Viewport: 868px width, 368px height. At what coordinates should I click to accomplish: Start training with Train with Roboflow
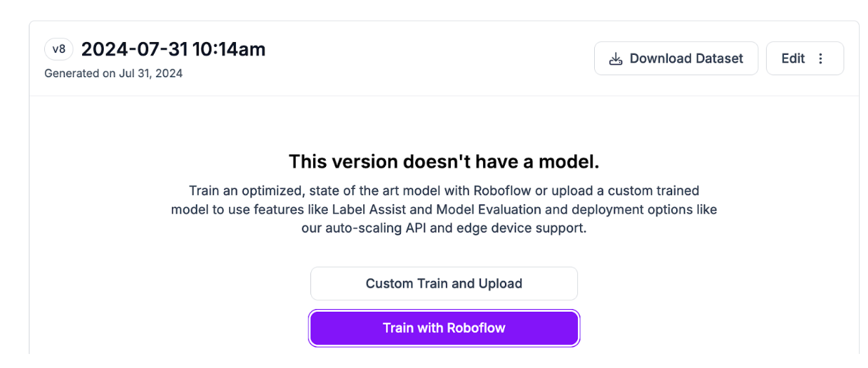tap(444, 328)
